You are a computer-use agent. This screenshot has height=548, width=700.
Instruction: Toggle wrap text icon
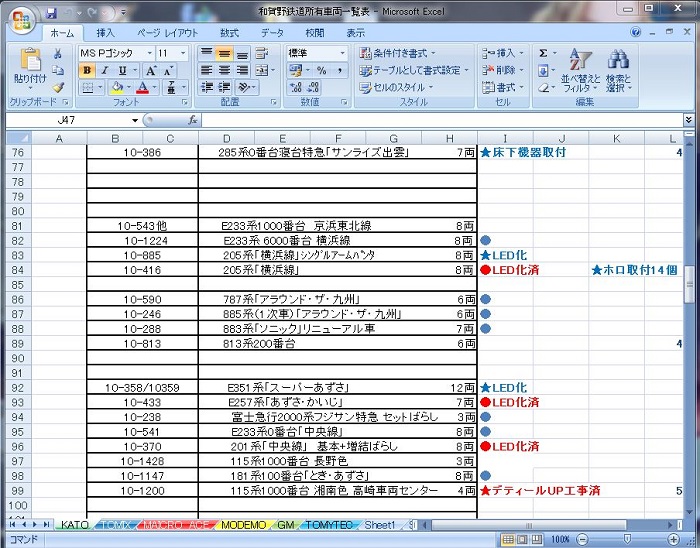point(262,54)
